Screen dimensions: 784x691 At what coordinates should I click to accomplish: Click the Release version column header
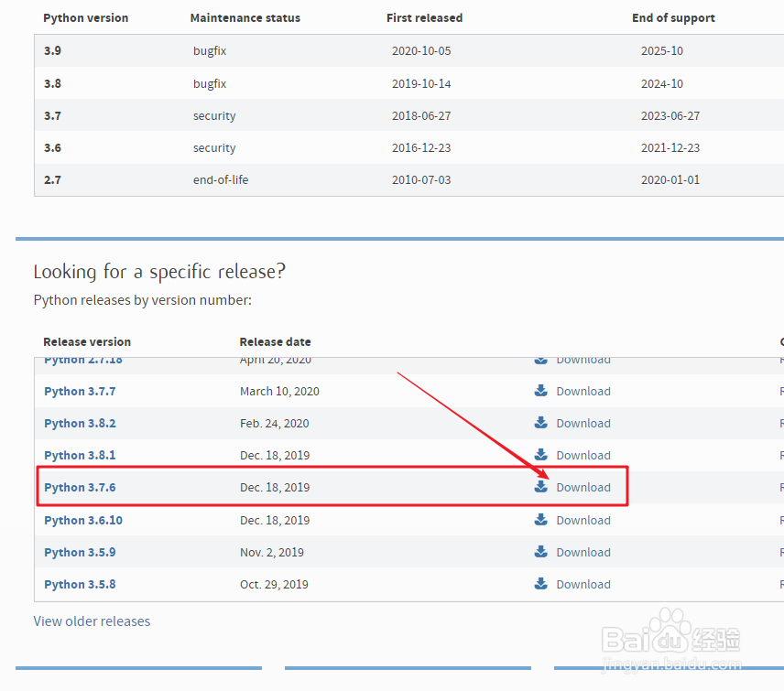pos(87,341)
